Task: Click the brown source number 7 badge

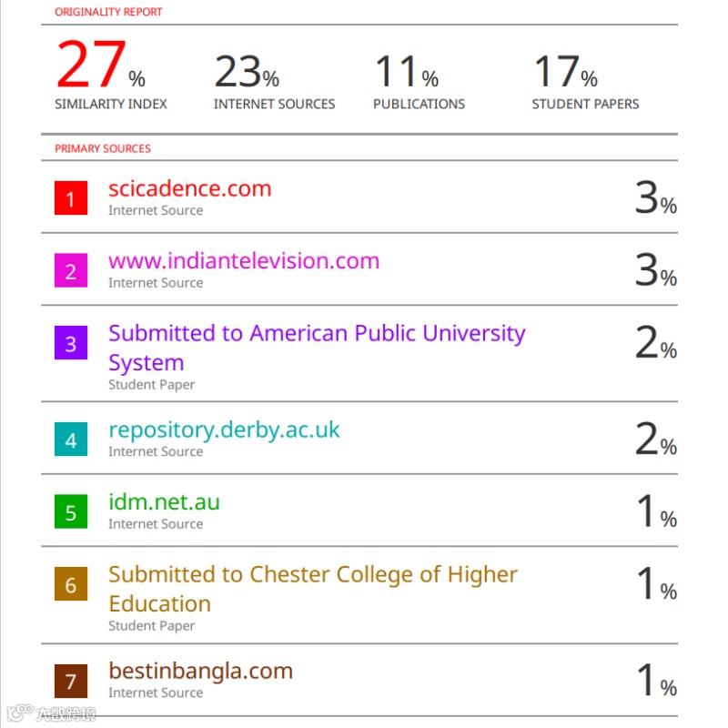Action: (x=71, y=681)
